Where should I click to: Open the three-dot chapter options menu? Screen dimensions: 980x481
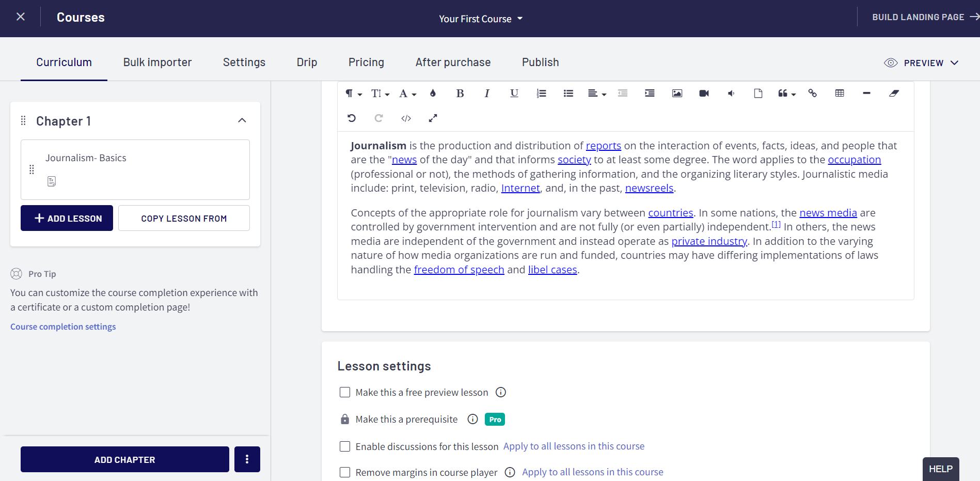[247, 459]
